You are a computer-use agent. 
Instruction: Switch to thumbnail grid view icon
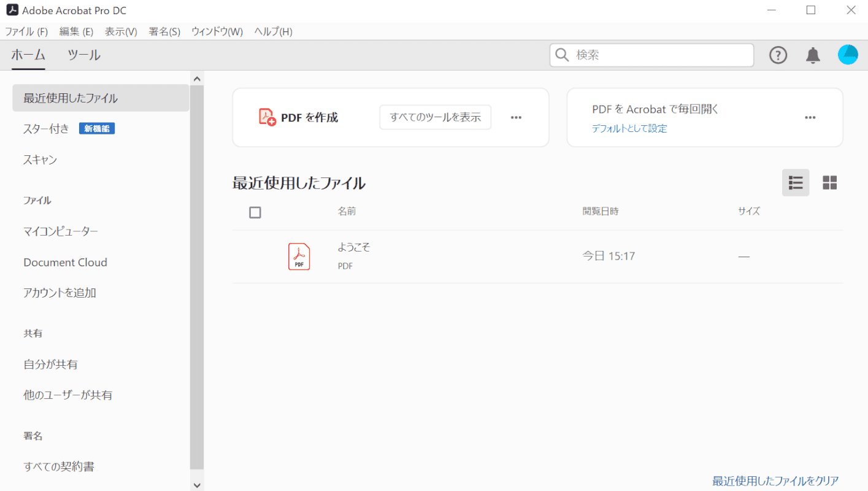pyautogui.click(x=830, y=182)
